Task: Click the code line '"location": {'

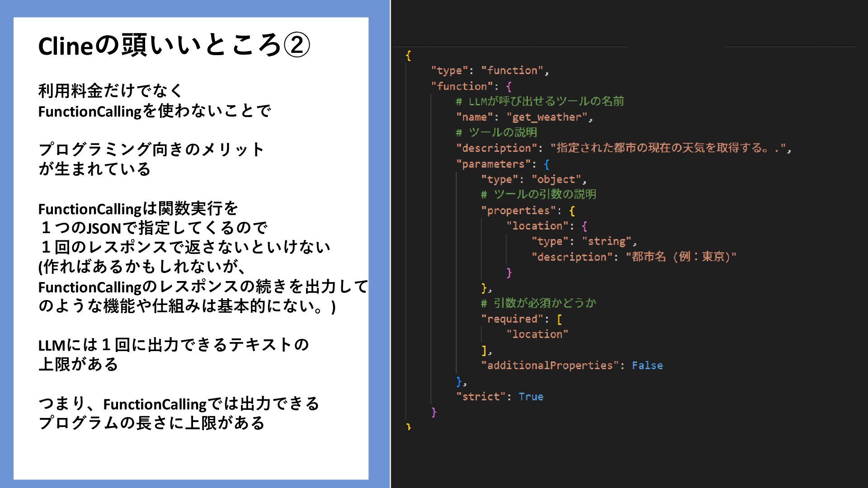Action: pos(547,226)
